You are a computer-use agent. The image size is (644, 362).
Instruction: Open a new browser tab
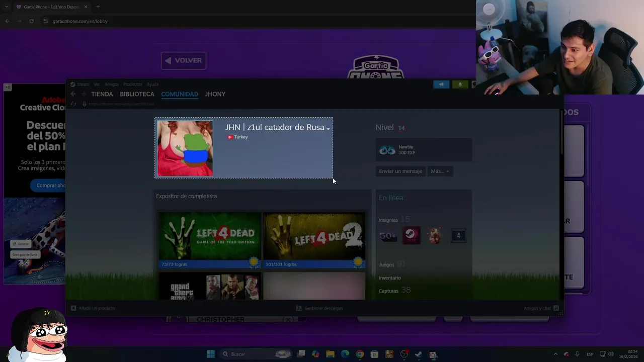click(98, 7)
